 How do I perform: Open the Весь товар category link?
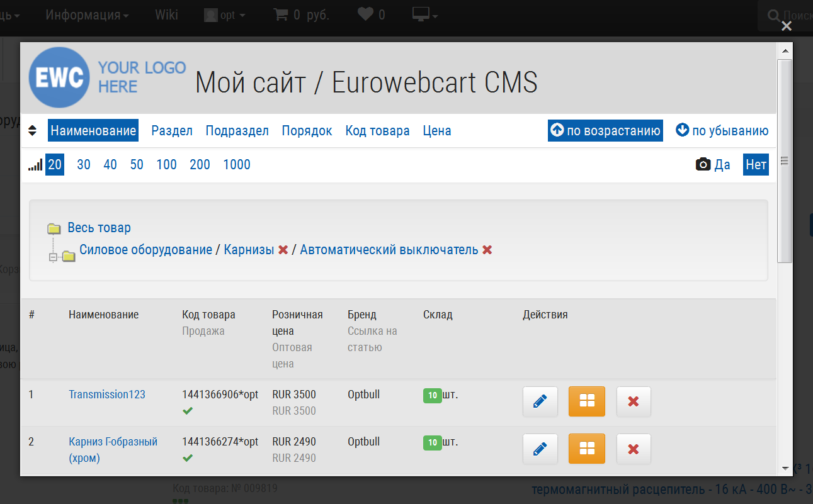click(99, 228)
